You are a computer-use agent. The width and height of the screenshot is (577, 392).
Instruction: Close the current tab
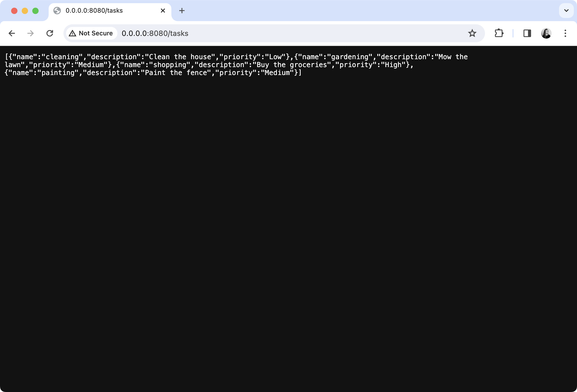pyautogui.click(x=163, y=11)
